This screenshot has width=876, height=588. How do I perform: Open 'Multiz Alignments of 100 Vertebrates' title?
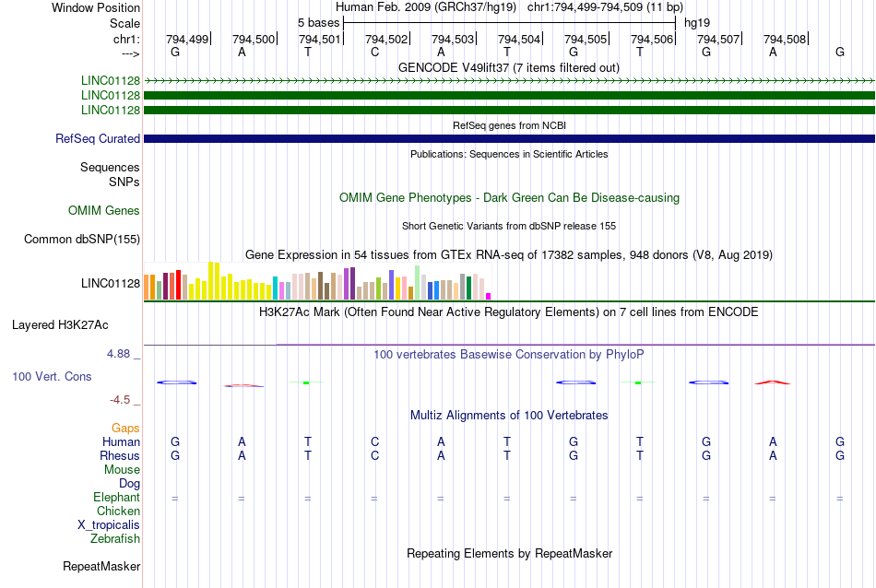509,415
